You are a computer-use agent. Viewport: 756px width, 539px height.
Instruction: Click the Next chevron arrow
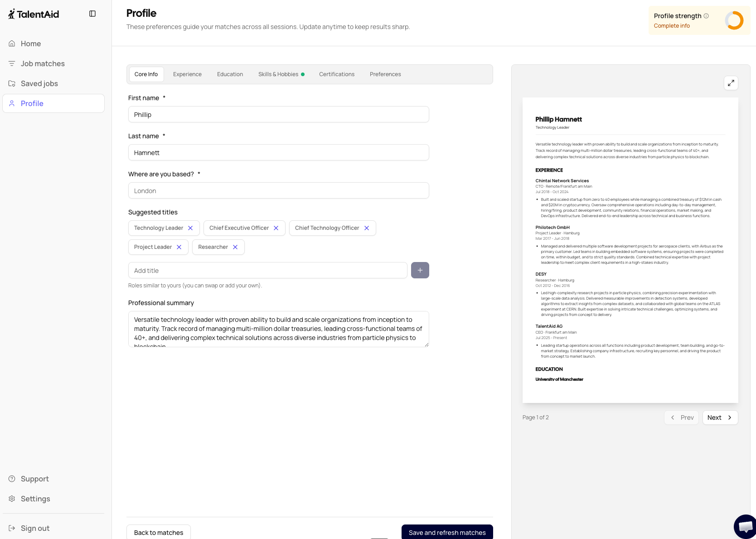730,418
